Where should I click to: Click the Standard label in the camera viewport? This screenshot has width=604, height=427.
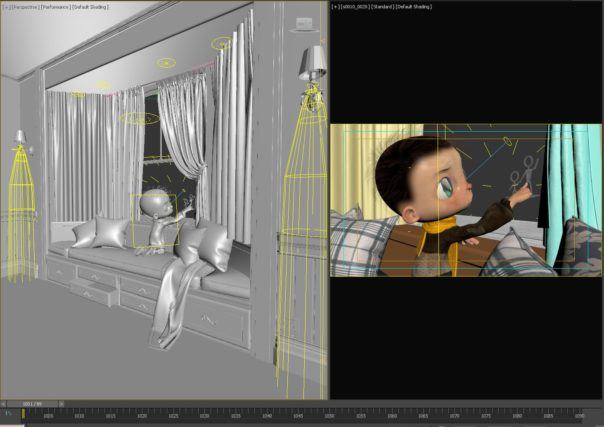(x=381, y=5)
